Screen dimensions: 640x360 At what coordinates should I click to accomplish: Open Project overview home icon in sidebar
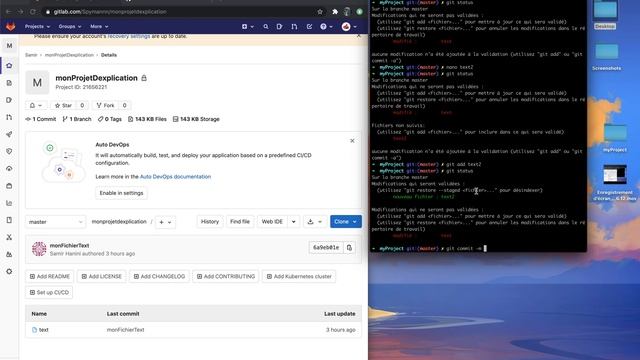click(x=9, y=65)
